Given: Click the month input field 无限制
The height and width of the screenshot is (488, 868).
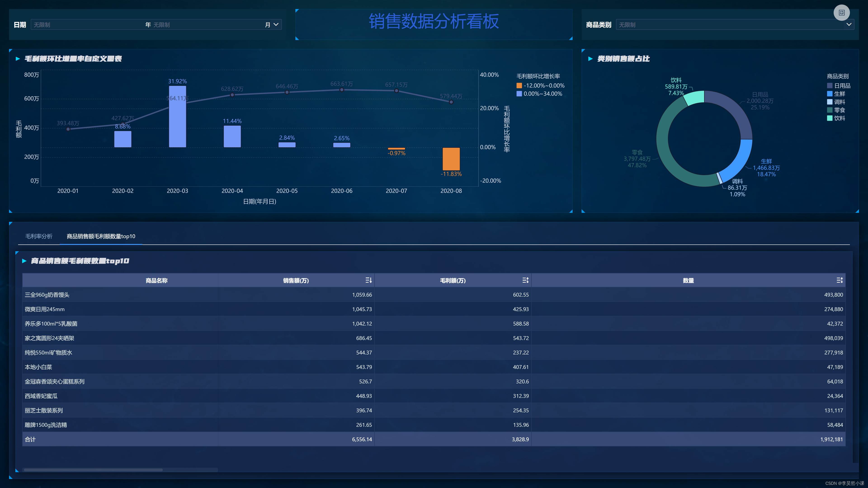Looking at the screenshot, I should (208, 25).
